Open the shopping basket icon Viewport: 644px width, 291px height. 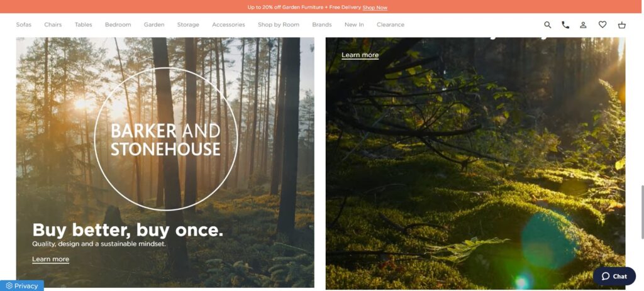tap(622, 25)
